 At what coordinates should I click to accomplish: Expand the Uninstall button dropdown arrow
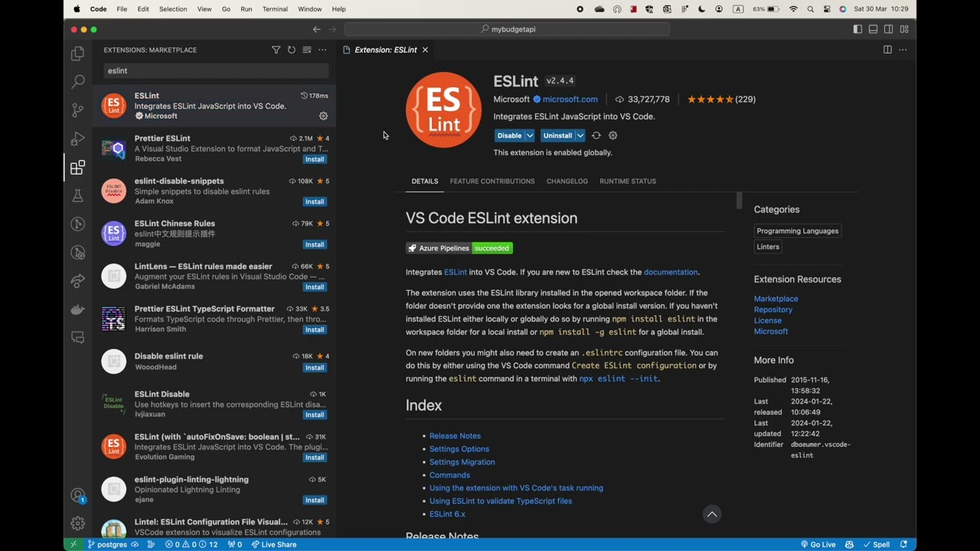point(580,135)
